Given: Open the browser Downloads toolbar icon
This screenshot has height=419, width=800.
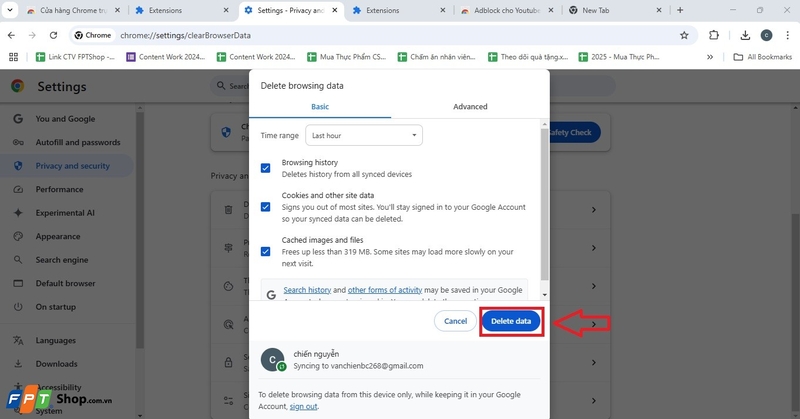Looking at the screenshot, I should click(745, 35).
